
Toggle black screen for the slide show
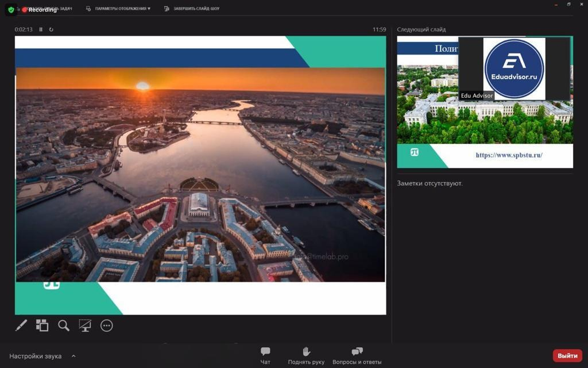coord(85,325)
